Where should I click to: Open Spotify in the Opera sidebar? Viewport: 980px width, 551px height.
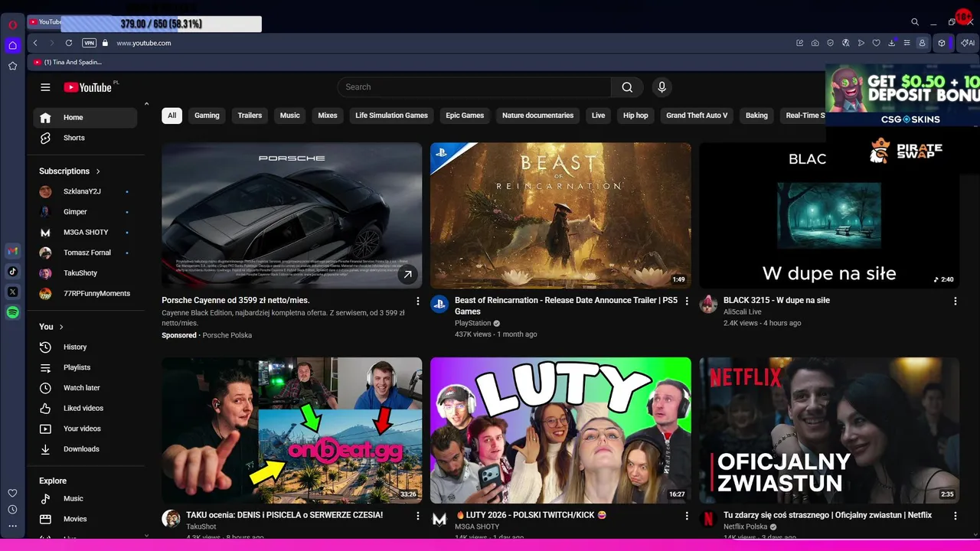(x=12, y=312)
